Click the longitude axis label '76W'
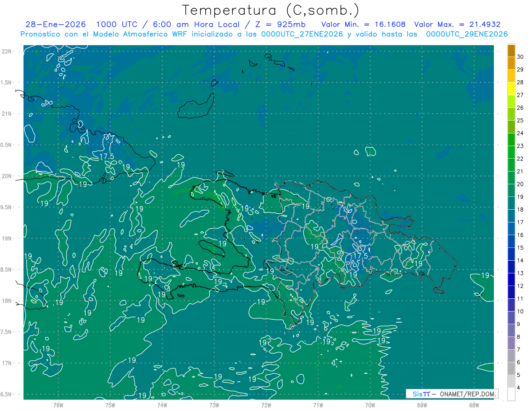Viewport: 532px width, 411px height. 58,405
